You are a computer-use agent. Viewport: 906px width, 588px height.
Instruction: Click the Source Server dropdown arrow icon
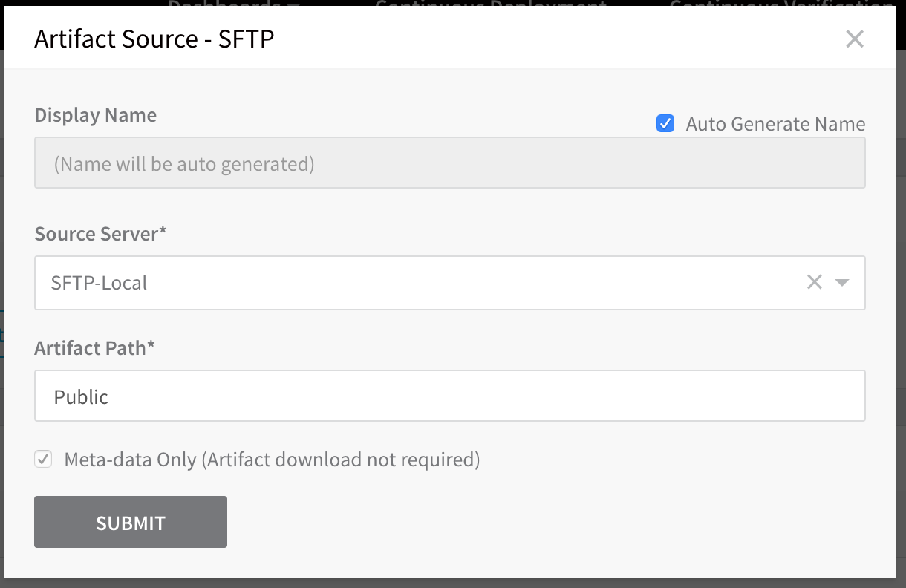[842, 282]
